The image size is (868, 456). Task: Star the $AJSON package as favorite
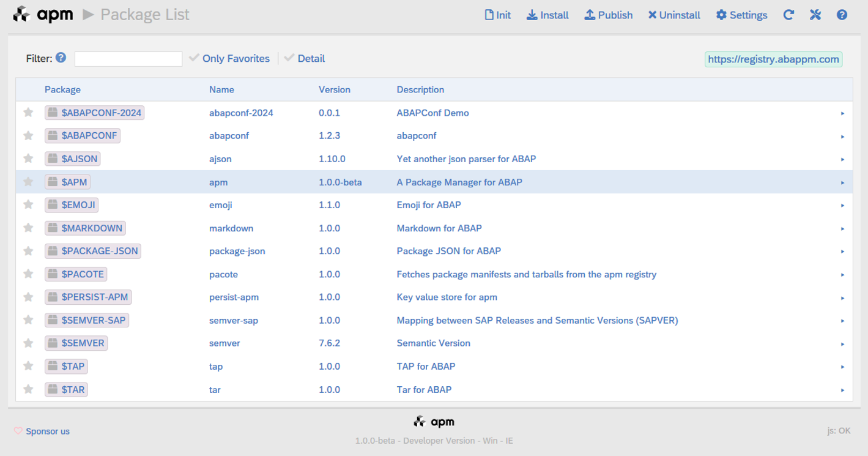click(x=28, y=159)
